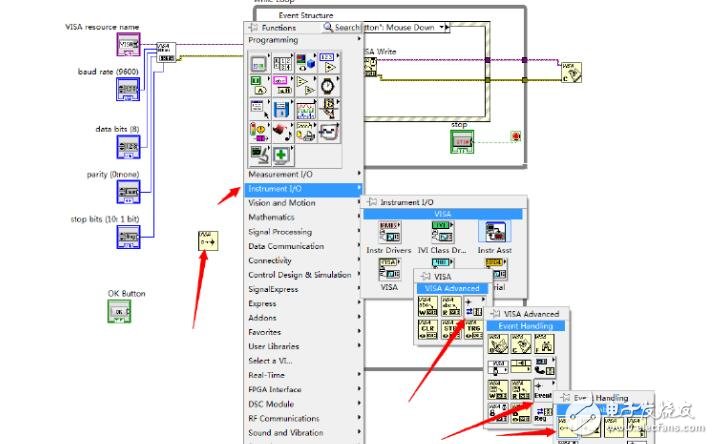The image size is (713, 444).
Task: Click the parity control terminal
Action: pos(129,190)
